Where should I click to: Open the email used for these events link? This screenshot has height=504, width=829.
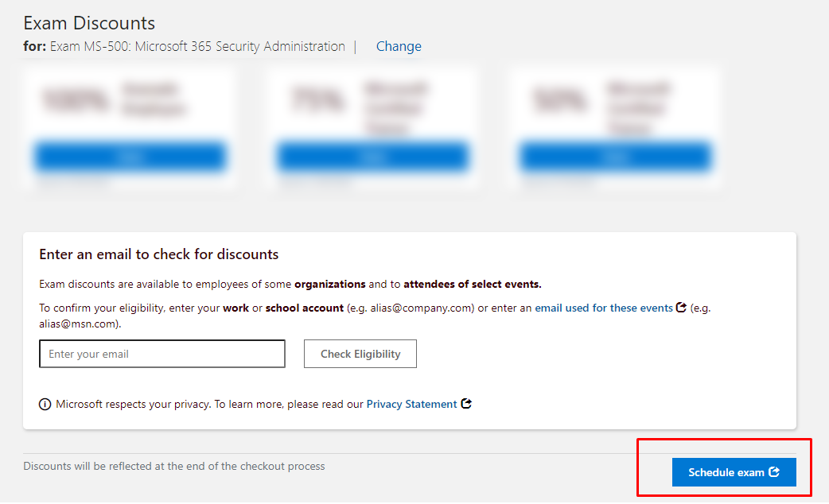(x=603, y=308)
